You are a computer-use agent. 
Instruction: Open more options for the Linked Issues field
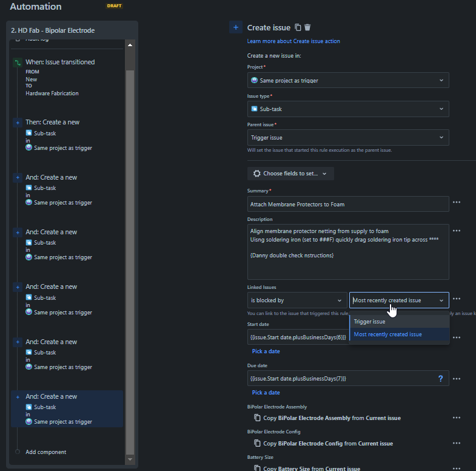(457, 299)
